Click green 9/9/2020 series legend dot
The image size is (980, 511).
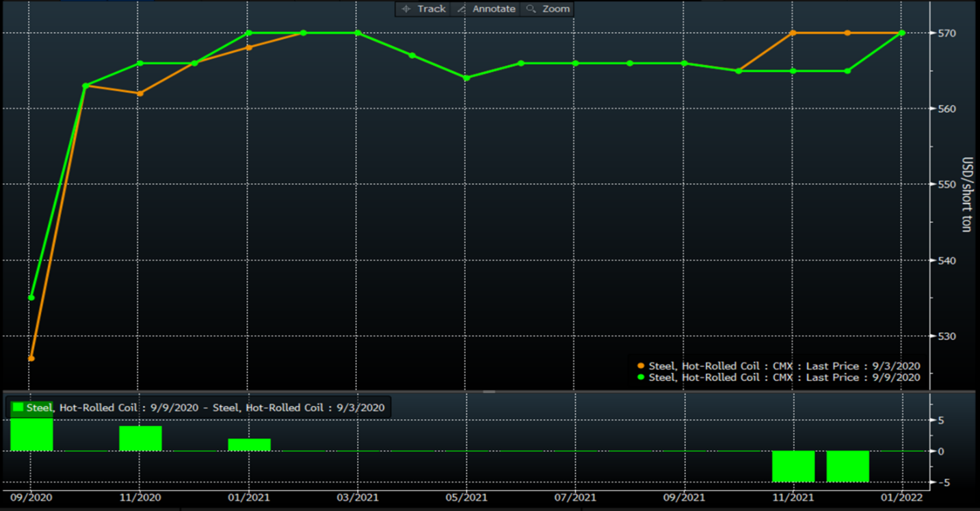(x=641, y=378)
